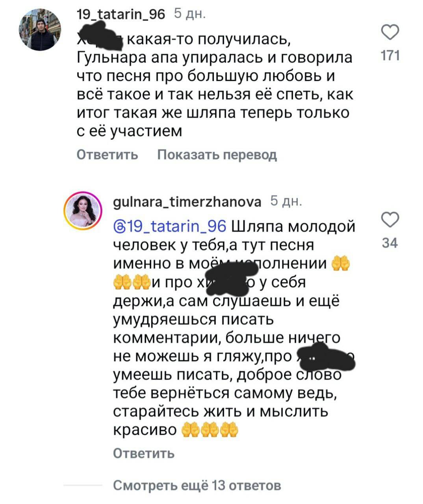423x504 pixels.
Task: Expand Смотреть ещё 13 ответов
Action: tap(197, 485)
